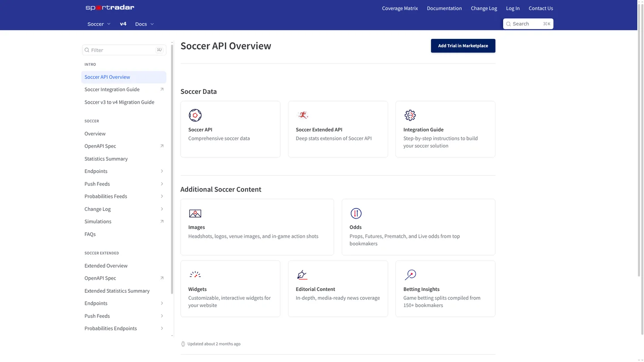Open the Docs dropdown in header
This screenshot has height=362, width=644.
tap(144, 24)
